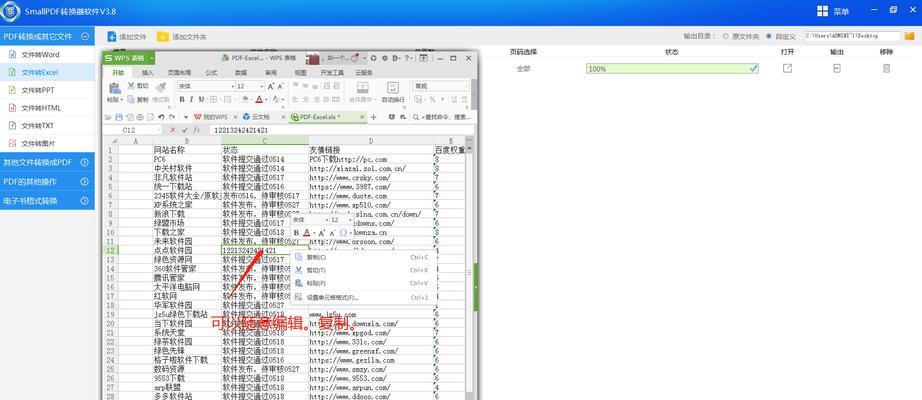
Task: Expand the PDF的其他操作 section
Action: pos(47,182)
